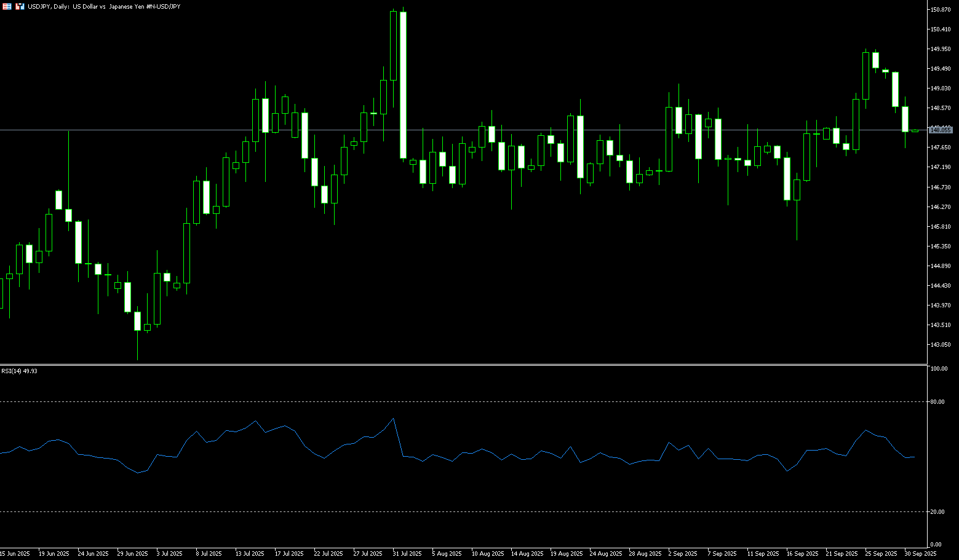Click the 147.190 price axis label
Screen dimensions: 959x560
pos(941,167)
